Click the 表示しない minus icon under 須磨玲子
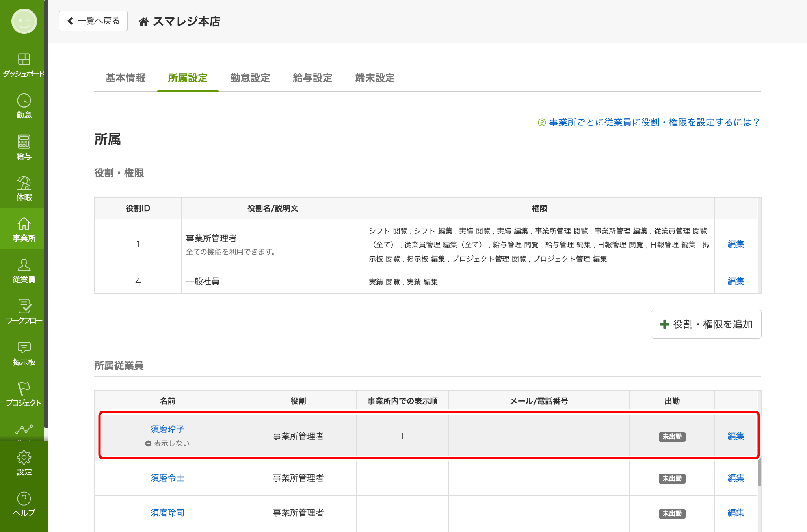 tap(148, 444)
